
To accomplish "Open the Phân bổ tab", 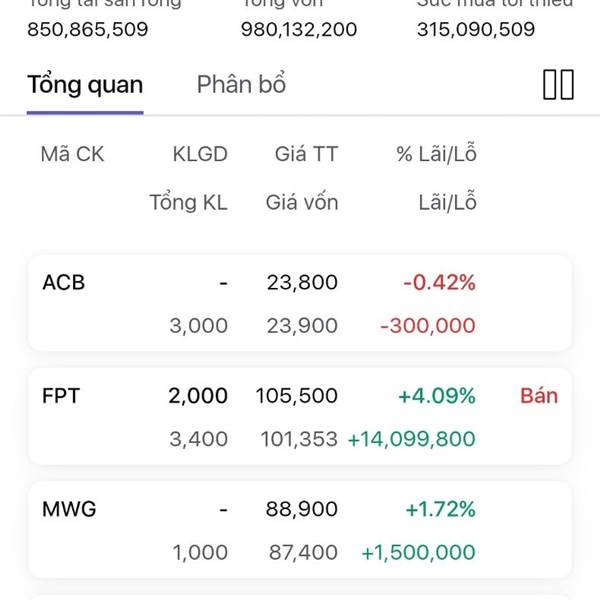I will [x=241, y=85].
